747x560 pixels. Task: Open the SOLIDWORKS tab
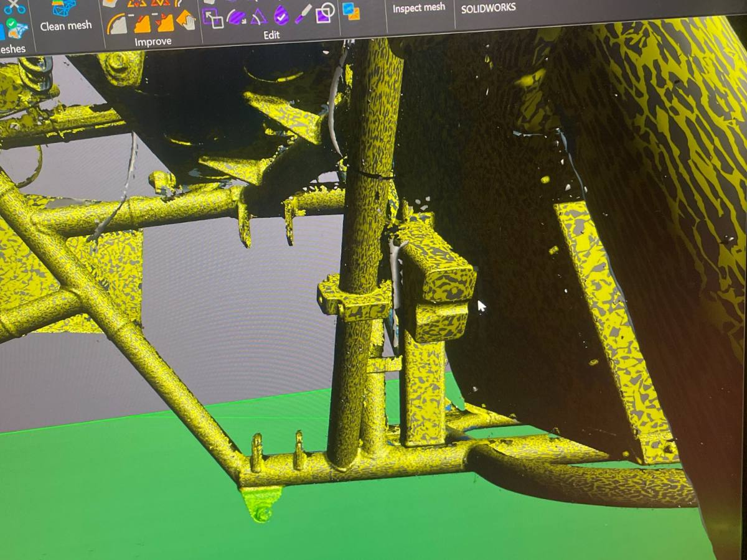488,8
